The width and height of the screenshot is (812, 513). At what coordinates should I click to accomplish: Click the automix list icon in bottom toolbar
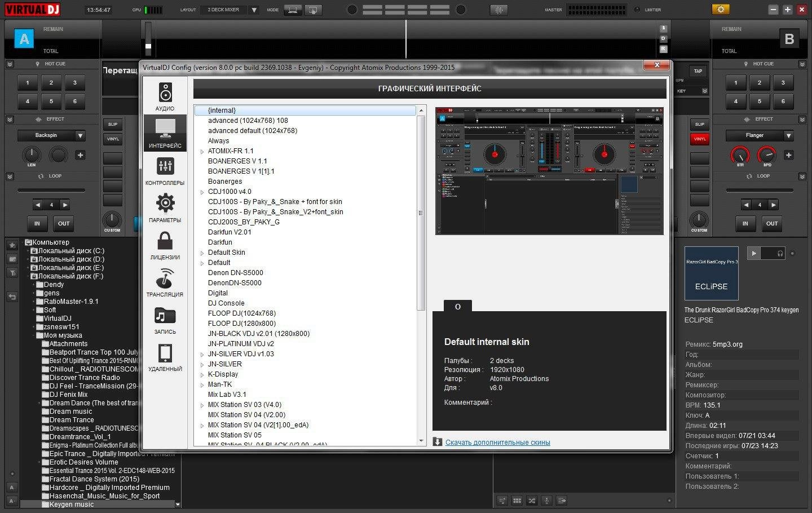click(x=502, y=500)
